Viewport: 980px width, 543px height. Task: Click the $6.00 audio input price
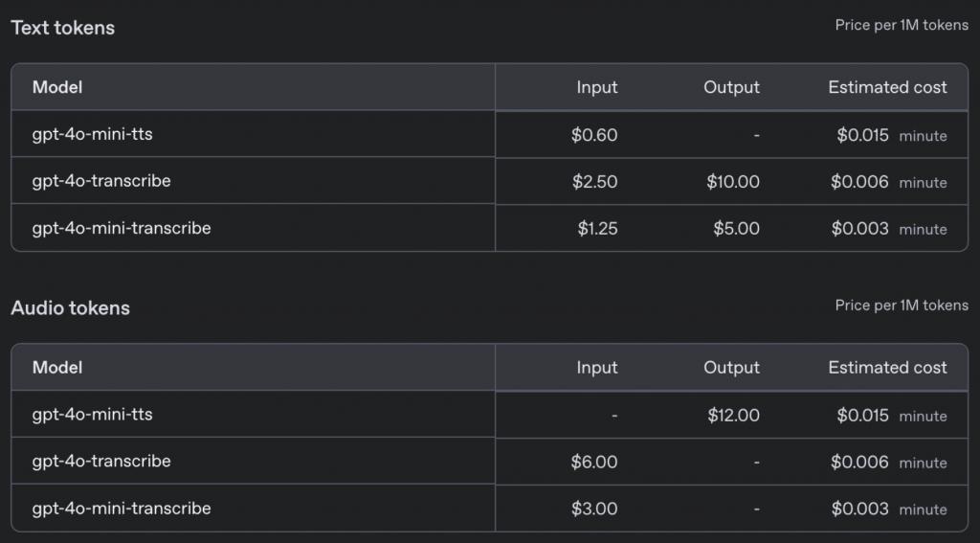point(593,463)
